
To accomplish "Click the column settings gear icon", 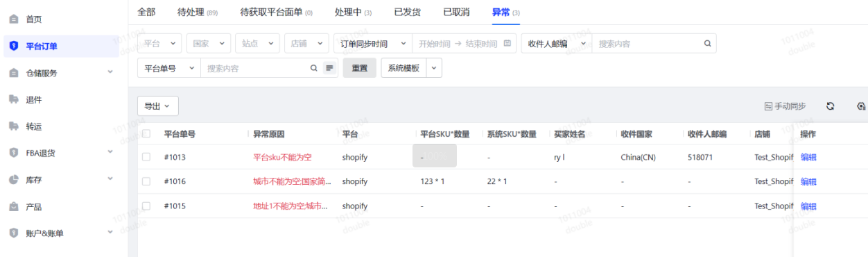I will 861,106.
